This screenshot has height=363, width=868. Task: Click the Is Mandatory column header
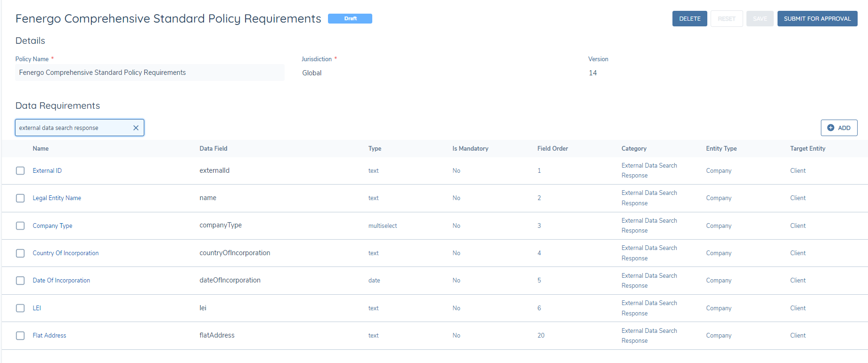coord(470,148)
